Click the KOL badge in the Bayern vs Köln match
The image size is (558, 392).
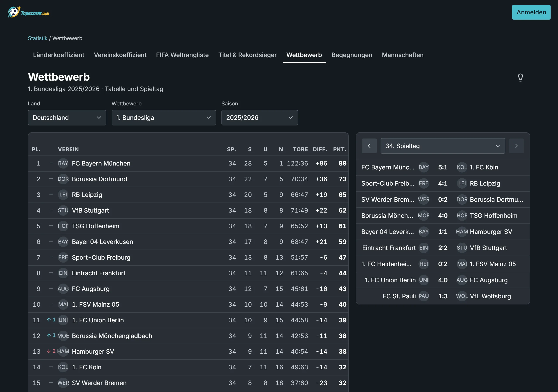point(462,167)
